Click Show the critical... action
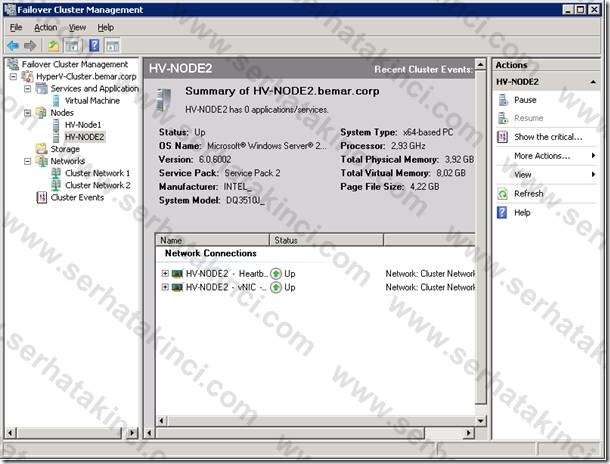This screenshot has width=610, height=464. click(548, 137)
